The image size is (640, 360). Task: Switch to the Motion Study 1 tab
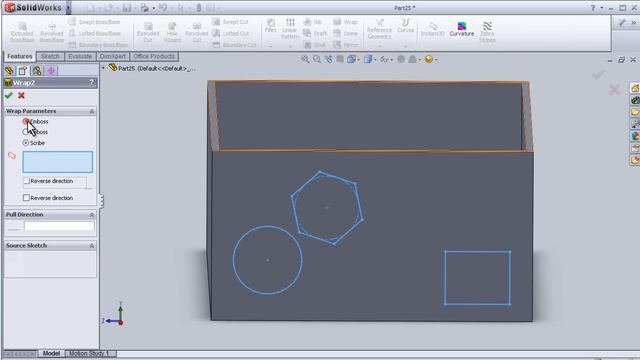[89, 353]
